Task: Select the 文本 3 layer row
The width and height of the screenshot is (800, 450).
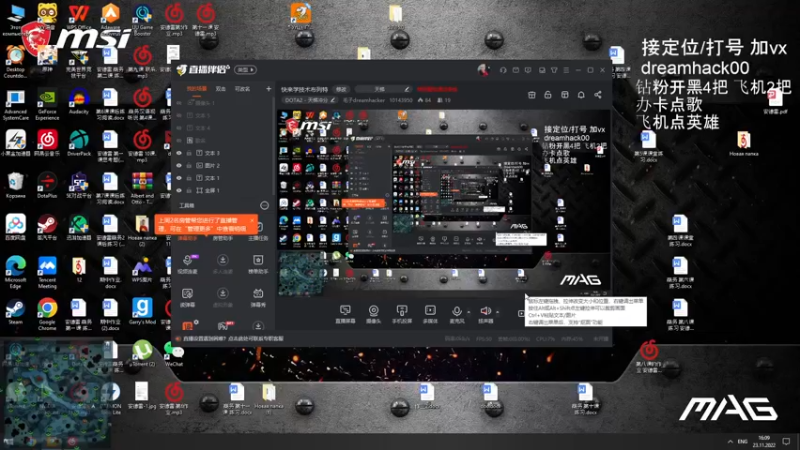Action: pyautogui.click(x=223, y=153)
